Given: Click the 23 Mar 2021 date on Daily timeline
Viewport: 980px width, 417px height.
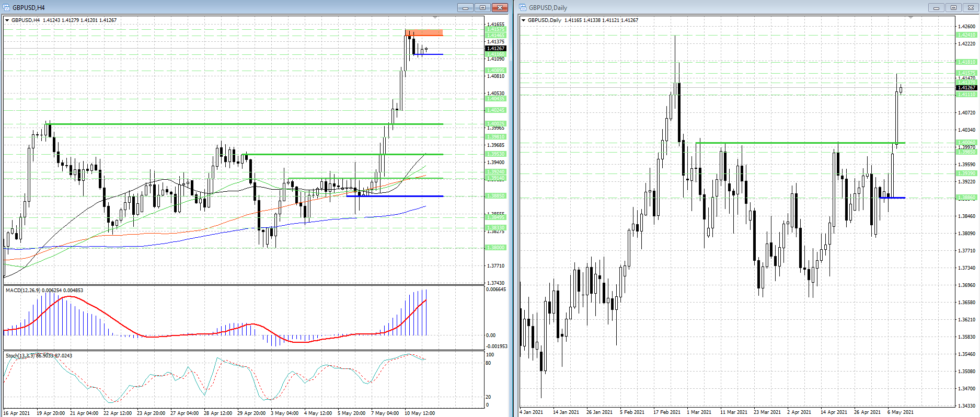Looking at the screenshot, I should (767, 412).
